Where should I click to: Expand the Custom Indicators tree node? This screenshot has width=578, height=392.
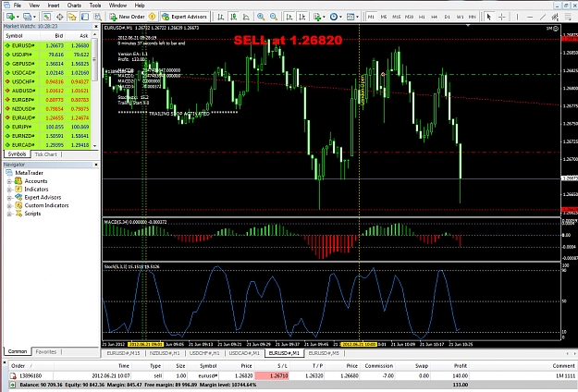coord(9,205)
